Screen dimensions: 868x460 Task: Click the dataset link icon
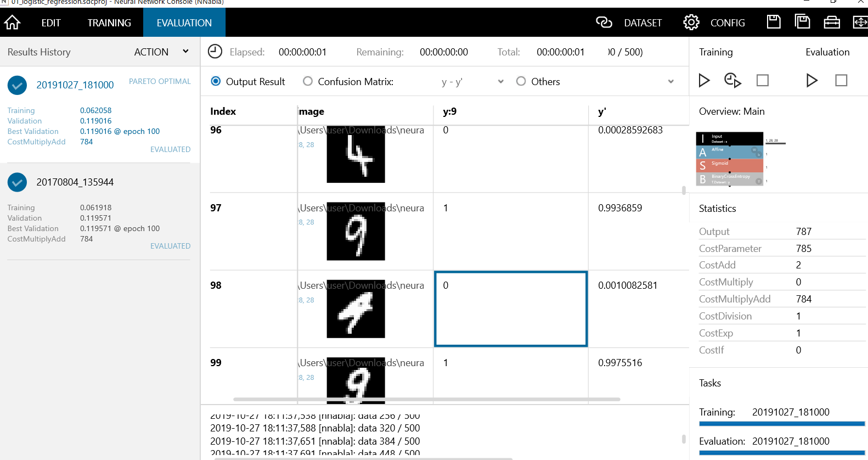tap(604, 22)
